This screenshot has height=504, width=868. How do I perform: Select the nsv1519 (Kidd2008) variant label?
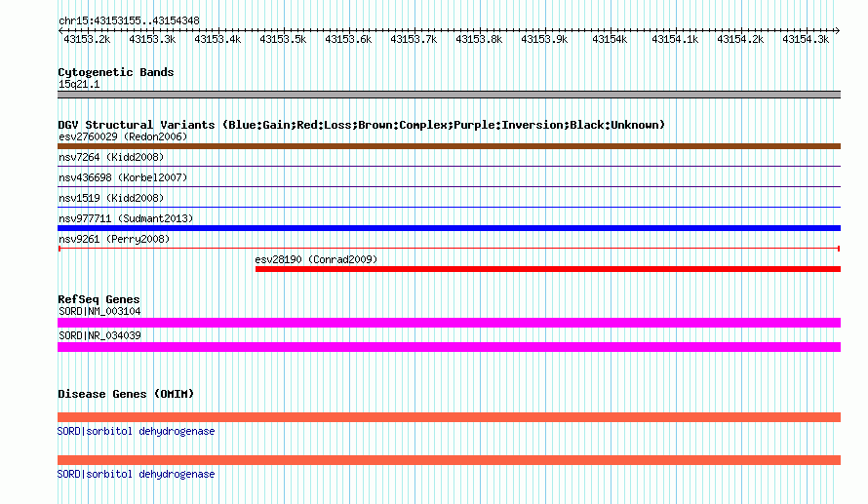tap(111, 198)
